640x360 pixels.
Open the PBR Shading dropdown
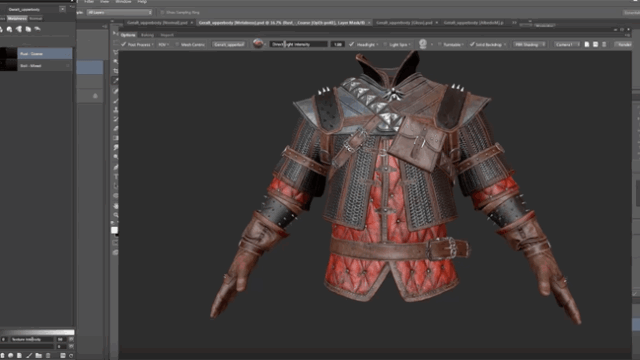[x=529, y=44]
